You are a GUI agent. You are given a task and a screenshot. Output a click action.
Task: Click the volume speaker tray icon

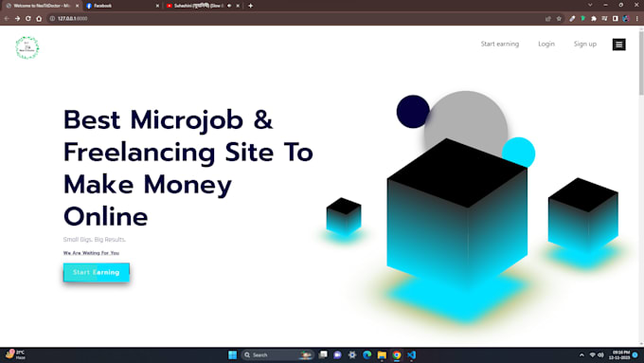point(600,354)
